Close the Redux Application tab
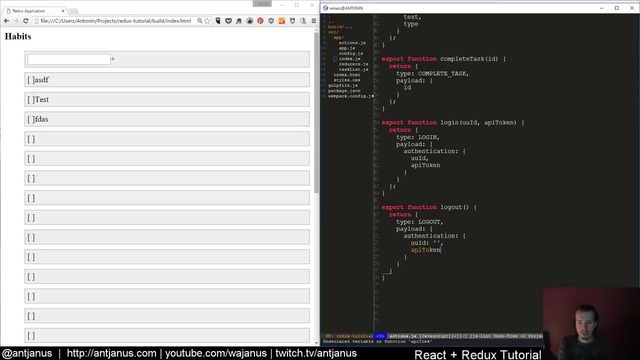The width and height of the screenshot is (640, 360). pyautogui.click(x=63, y=11)
